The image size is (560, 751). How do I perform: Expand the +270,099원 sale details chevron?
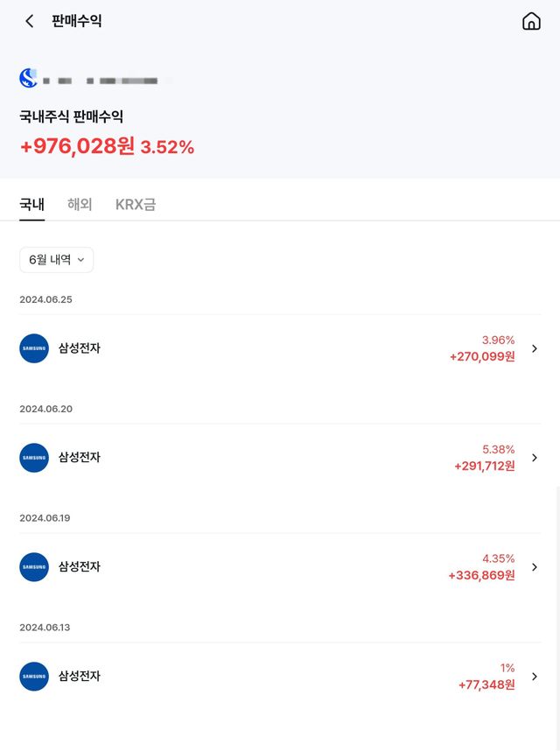535,348
